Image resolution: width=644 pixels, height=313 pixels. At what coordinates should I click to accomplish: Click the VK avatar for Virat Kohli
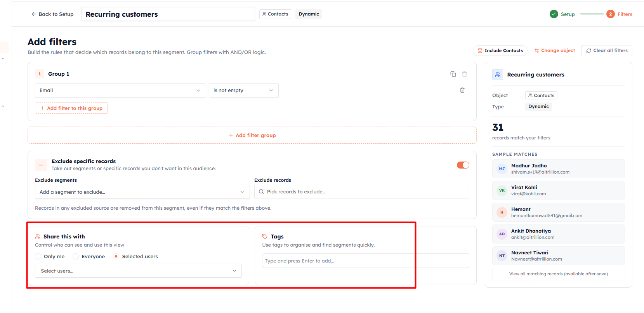(502, 191)
